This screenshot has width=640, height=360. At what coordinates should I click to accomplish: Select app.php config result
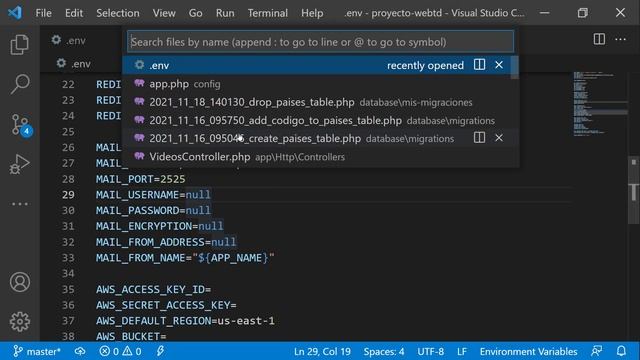[x=320, y=84]
